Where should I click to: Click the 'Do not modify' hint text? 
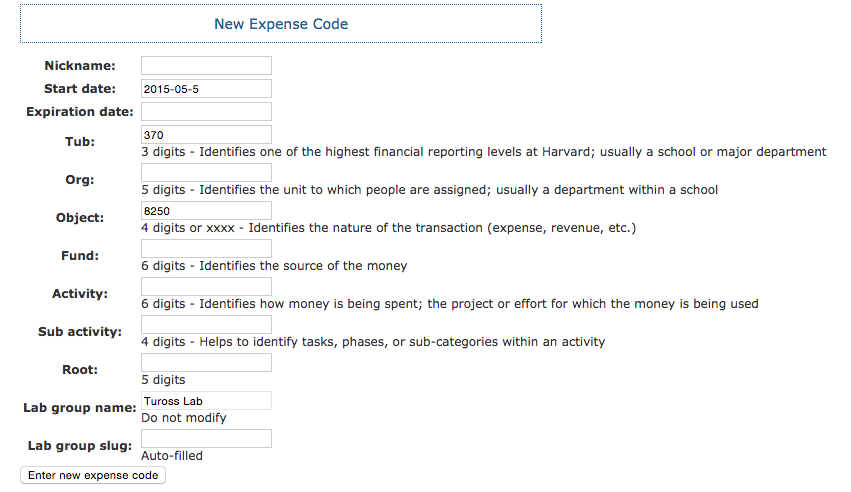tap(184, 418)
